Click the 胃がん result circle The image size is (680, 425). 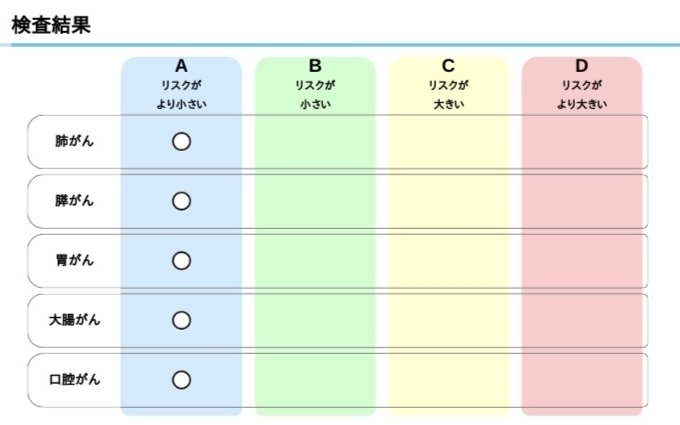(181, 260)
